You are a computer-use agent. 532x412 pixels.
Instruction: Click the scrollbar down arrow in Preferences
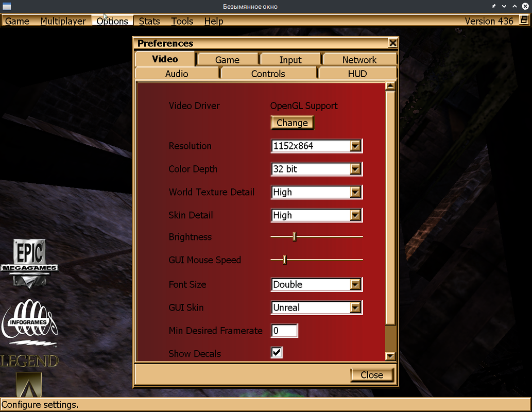390,356
